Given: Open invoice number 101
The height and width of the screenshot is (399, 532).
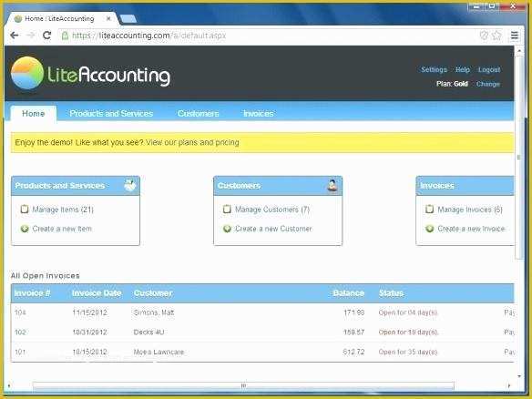Looking at the screenshot, I should pyautogui.click(x=20, y=352).
